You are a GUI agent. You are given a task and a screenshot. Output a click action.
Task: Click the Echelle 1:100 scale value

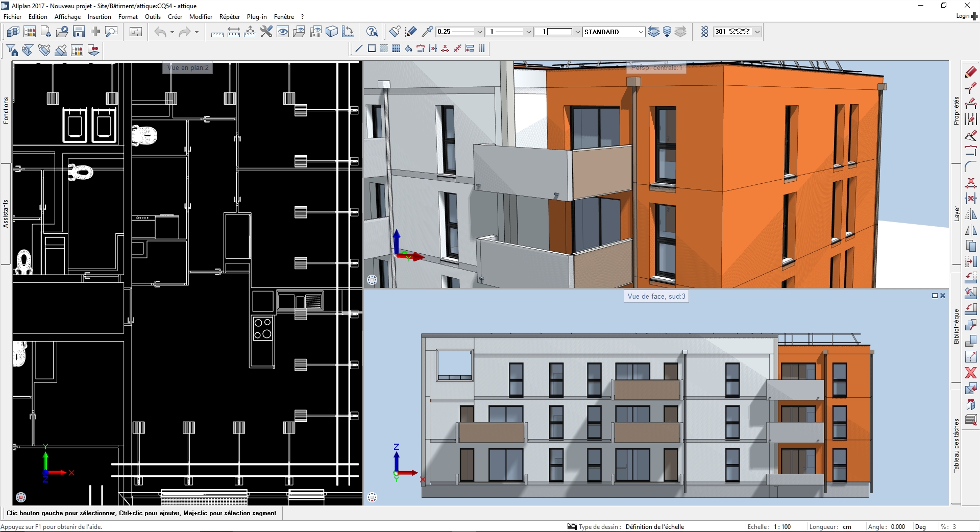[782, 527]
